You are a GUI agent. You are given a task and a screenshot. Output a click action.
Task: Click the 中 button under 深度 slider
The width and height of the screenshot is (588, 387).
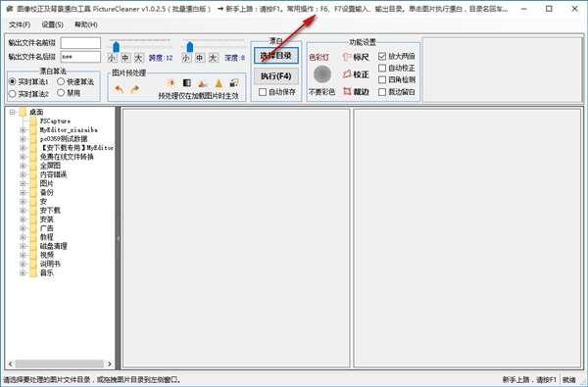pyautogui.click(x=200, y=58)
